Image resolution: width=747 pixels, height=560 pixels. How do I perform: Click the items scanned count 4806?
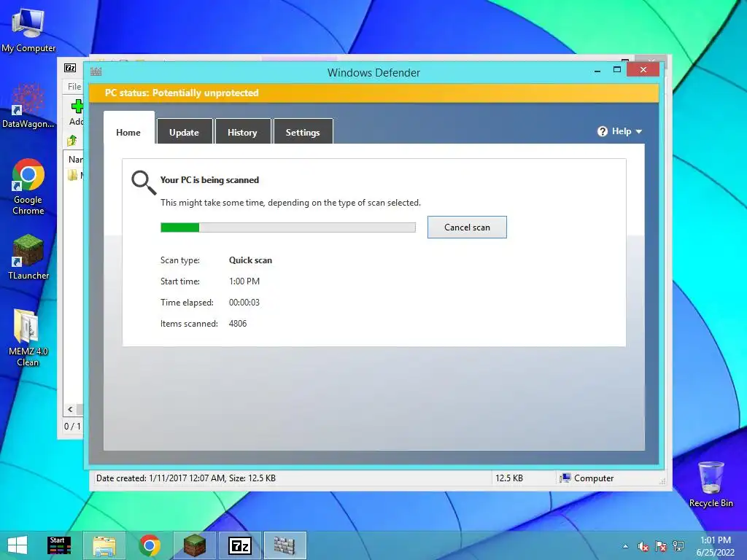point(238,323)
